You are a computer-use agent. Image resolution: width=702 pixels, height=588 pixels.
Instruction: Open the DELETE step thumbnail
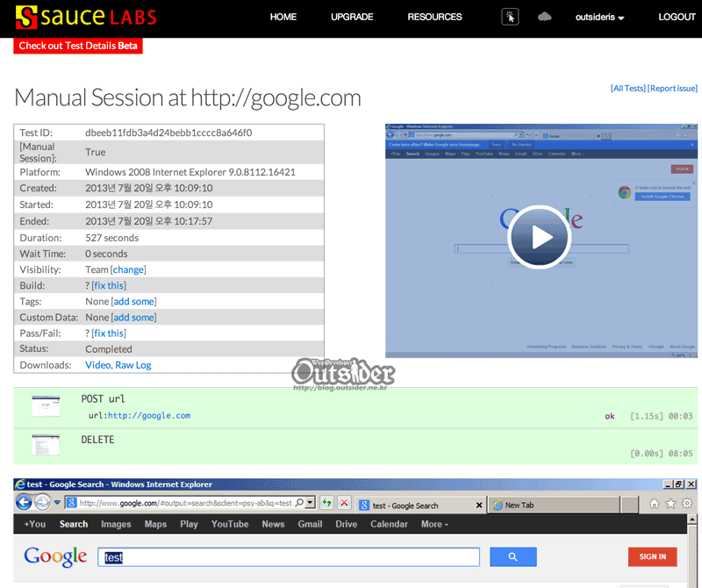point(46,445)
